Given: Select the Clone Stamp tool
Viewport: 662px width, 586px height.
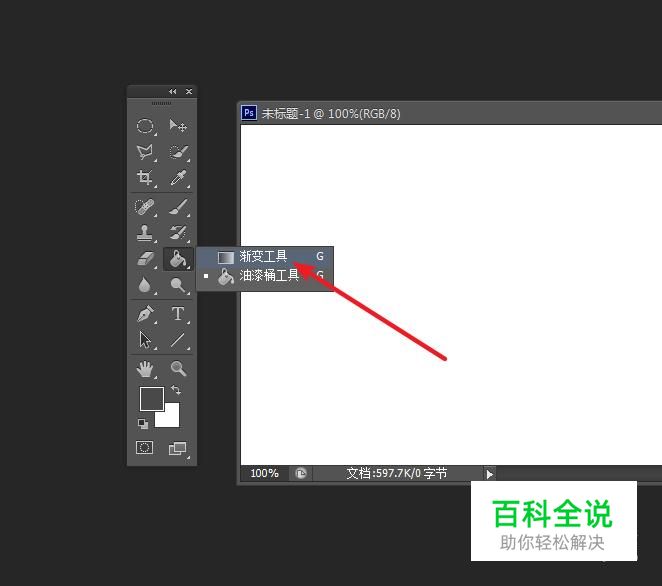Looking at the screenshot, I should pyautogui.click(x=145, y=233).
